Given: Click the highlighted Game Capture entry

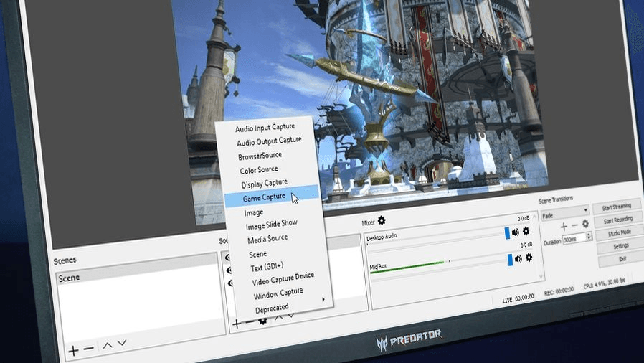Looking at the screenshot, I should (x=272, y=197).
